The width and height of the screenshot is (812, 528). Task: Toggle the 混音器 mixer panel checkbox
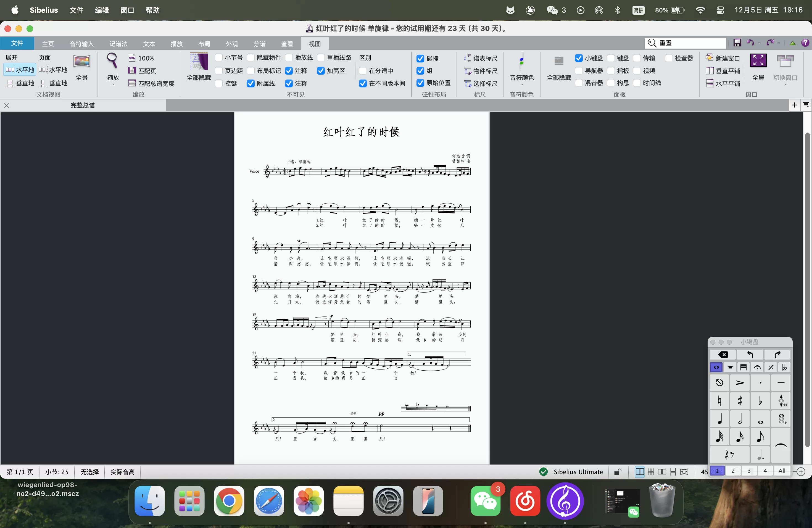(579, 83)
